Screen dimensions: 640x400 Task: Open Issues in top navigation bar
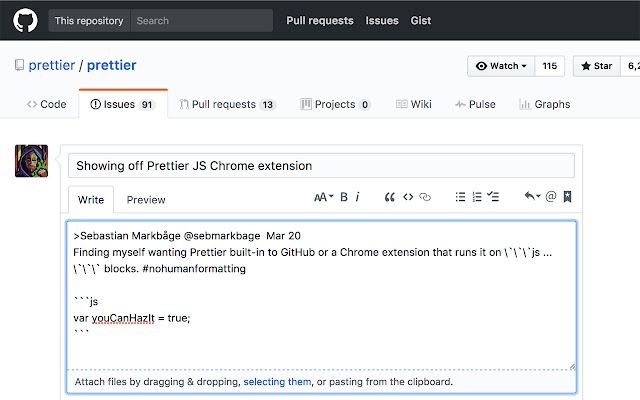point(382,20)
